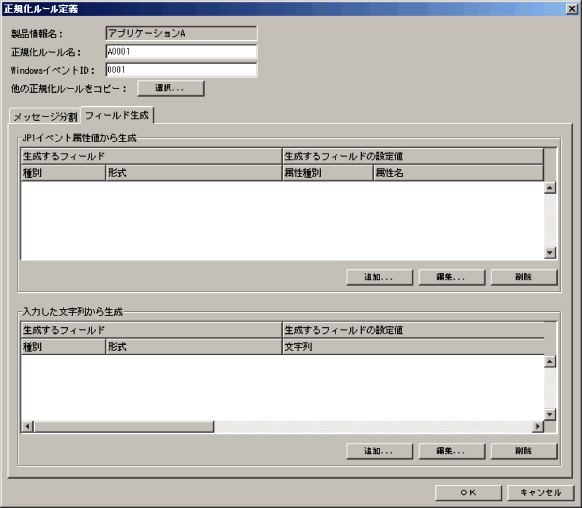Image resolution: width=582 pixels, height=508 pixels.
Task: Click 削除 in JP1イベント属性値から生成 section
Action: pyautogui.click(x=524, y=277)
